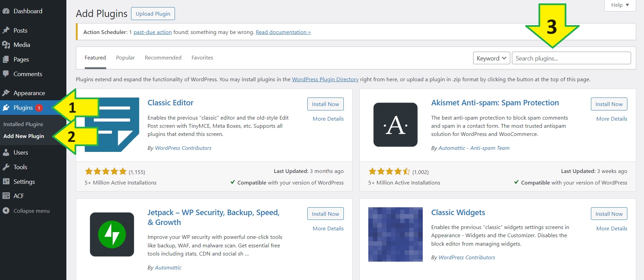Click the Jetpack plugin title link
This screenshot has width=644, height=280.
tap(213, 217)
